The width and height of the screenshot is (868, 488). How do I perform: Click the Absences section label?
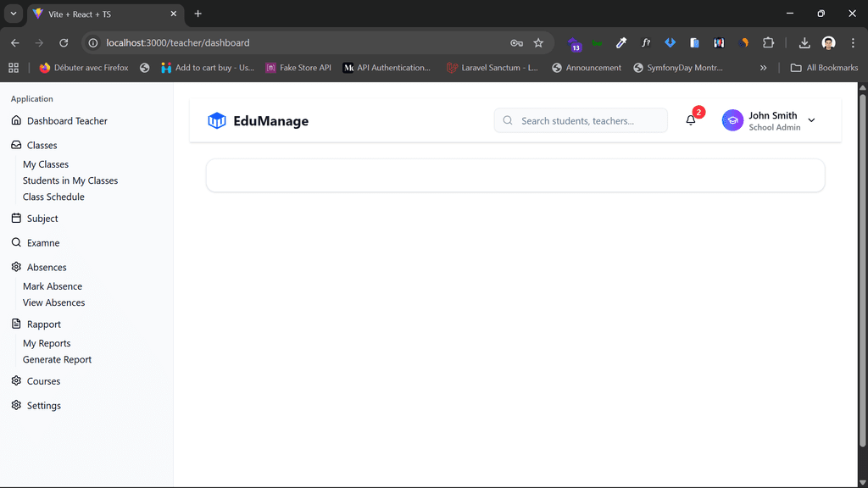click(x=47, y=267)
